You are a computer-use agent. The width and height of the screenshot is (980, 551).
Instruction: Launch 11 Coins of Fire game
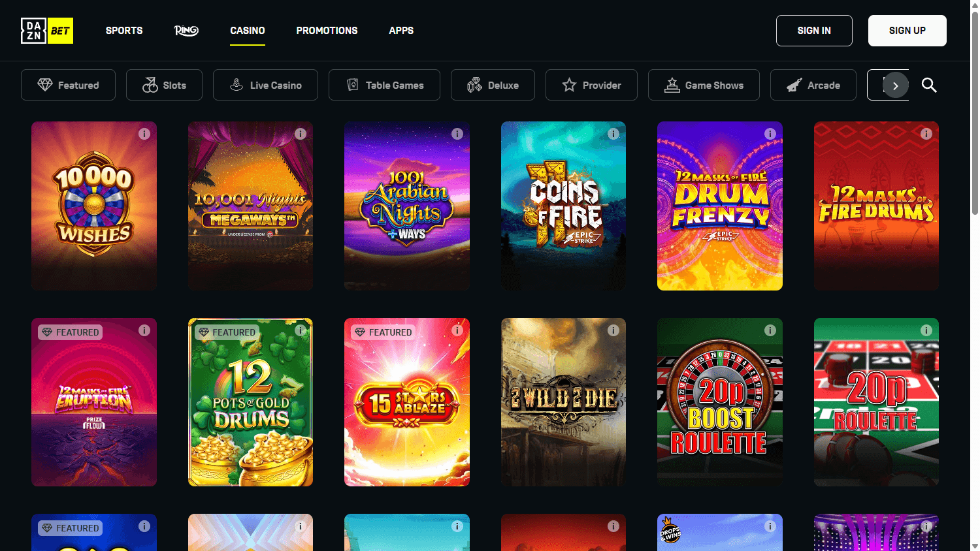pyautogui.click(x=563, y=206)
